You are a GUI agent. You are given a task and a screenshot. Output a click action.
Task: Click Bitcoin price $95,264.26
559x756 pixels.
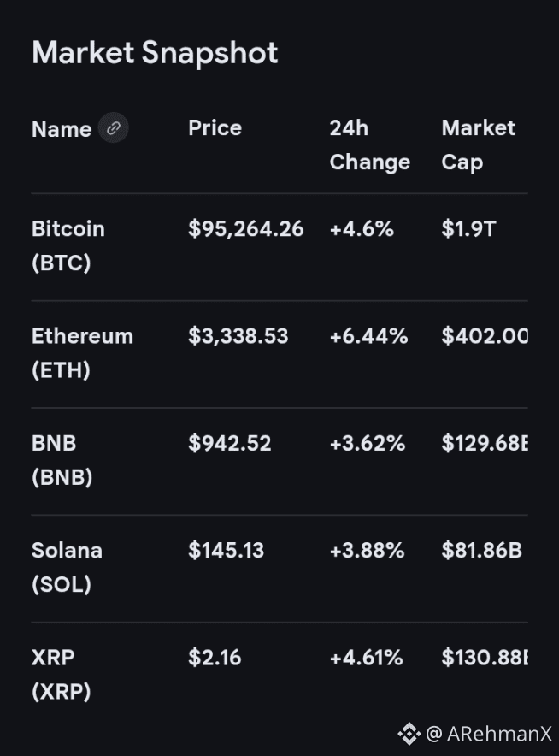tap(245, 229)
